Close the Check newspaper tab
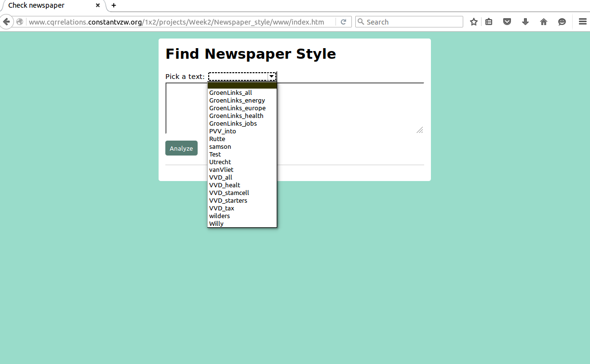The height and width of the screenshot is (364, 590). point(98,5)
